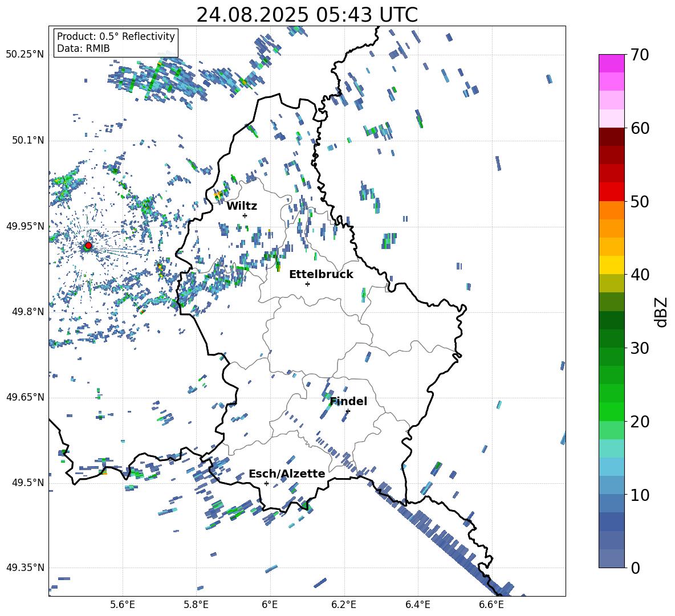
Task: Click the 49.35°N latitude label
Action: (25, 568)
